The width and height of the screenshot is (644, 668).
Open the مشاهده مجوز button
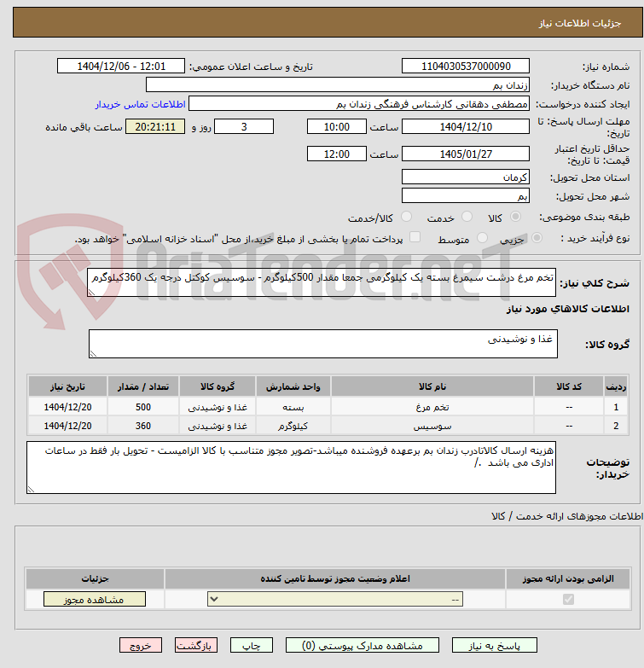click(94, 599)
